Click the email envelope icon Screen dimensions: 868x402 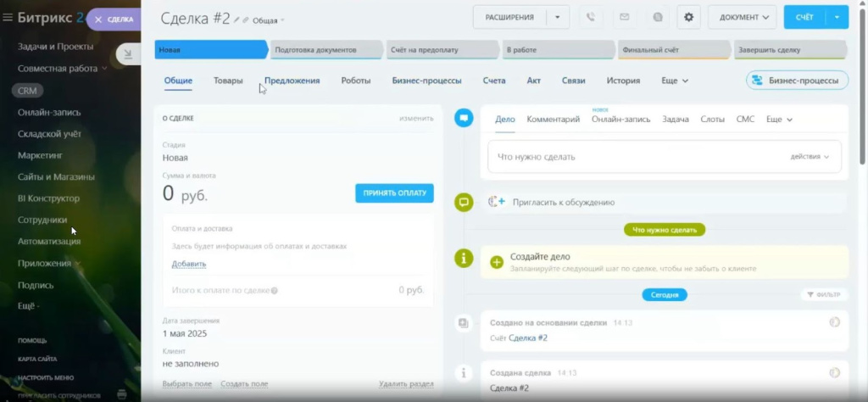click(624, 17)
